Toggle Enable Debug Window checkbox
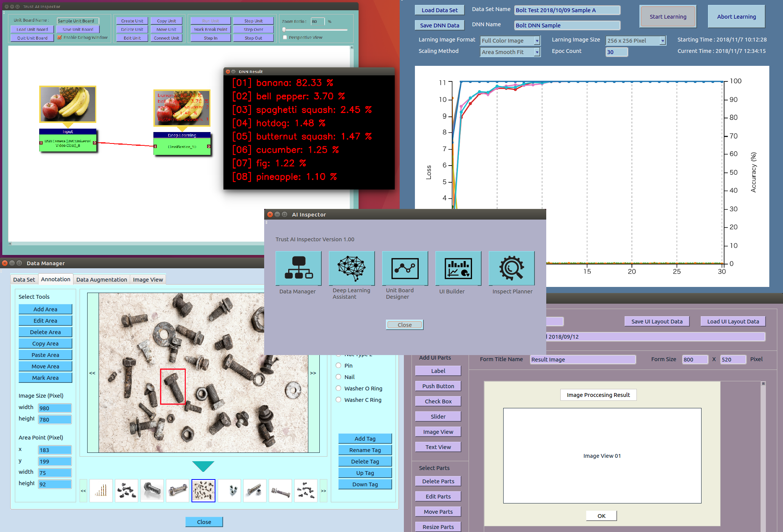Screen dimensions: 783x532 click(60, 37)
